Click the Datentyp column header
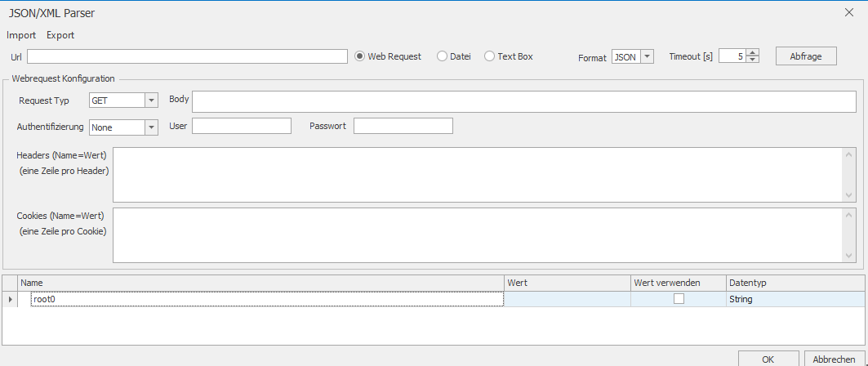Screen dimensions: 868x366 795,283
